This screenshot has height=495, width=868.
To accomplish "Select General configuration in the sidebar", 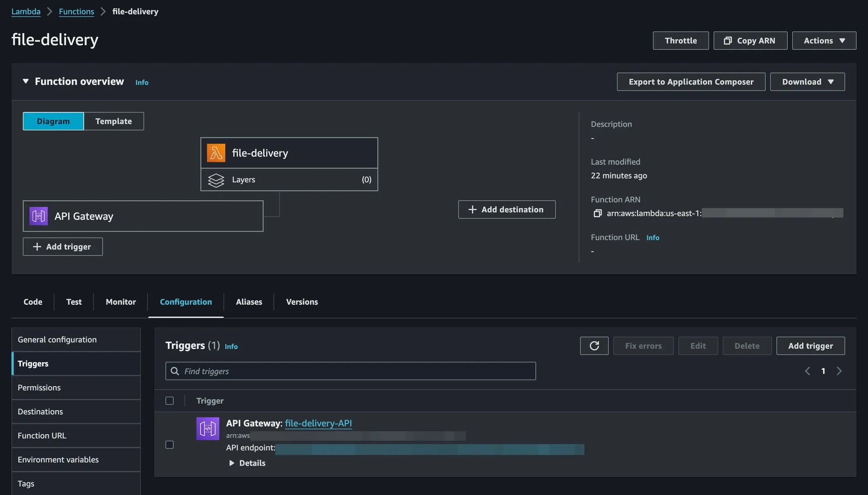I will [76, 340].
